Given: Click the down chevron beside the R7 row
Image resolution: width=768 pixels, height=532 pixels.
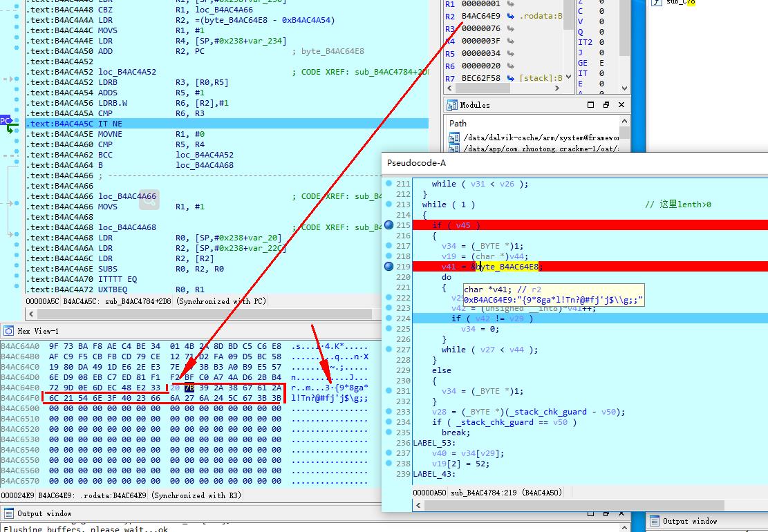Looking at the screenshot, I should [x=569, y=77].
